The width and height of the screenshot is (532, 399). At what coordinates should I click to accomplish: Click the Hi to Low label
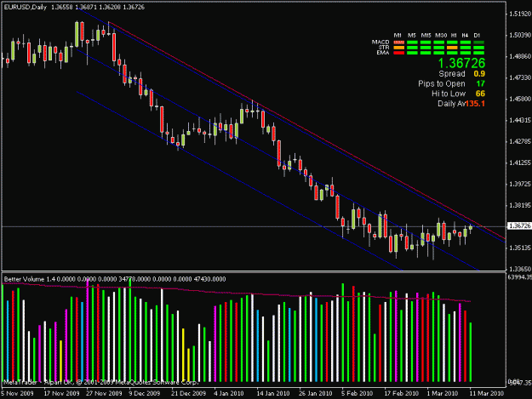coord(449,94)
